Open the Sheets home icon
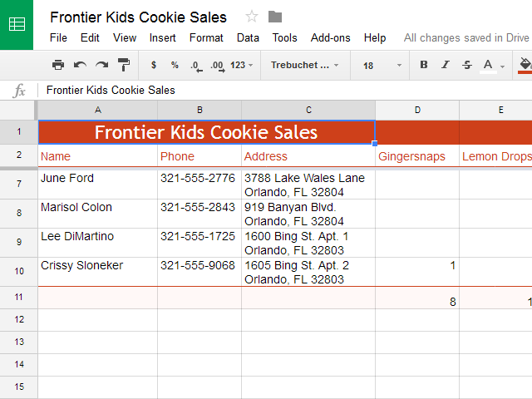The height and width of the screenshot is (399, 532). tap(17, 24)
